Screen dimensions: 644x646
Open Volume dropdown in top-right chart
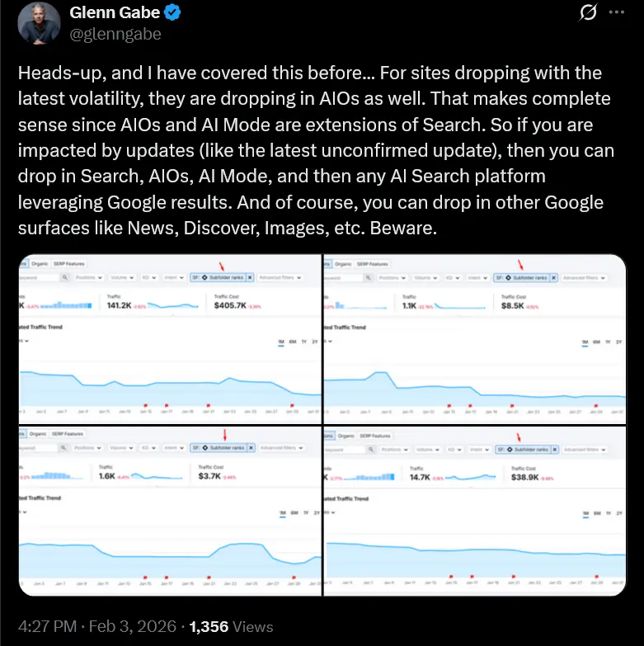coord(422,278)
